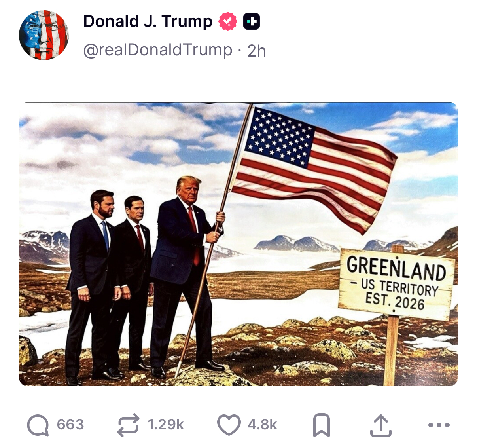ReTruth the post with the arrows icon
The image size is (477, 448).
point(129,425)
